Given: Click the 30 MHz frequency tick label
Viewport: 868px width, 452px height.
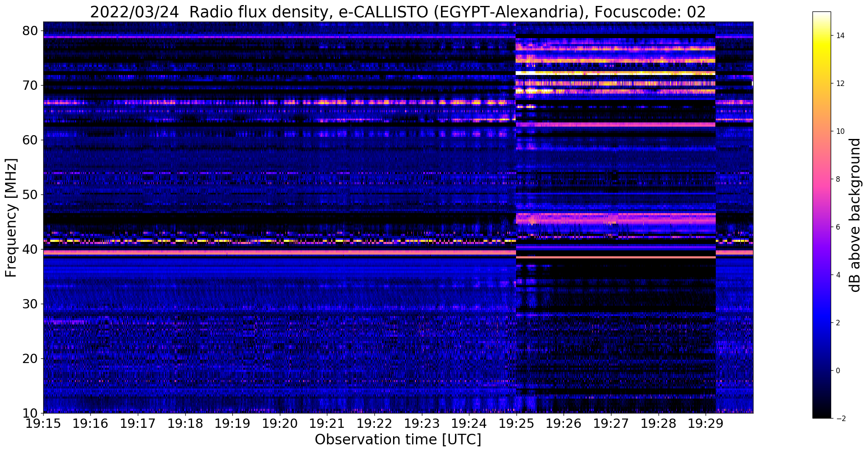Looking at the screenshot, I should point(31,304).
